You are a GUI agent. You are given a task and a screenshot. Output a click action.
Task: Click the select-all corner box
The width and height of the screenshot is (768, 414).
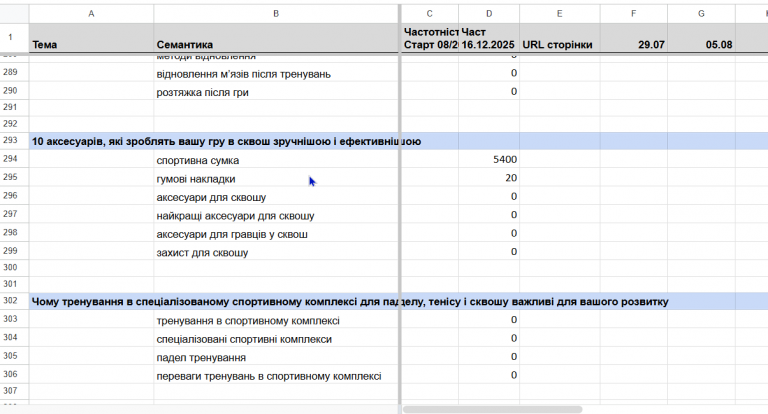tap(14, 14)
